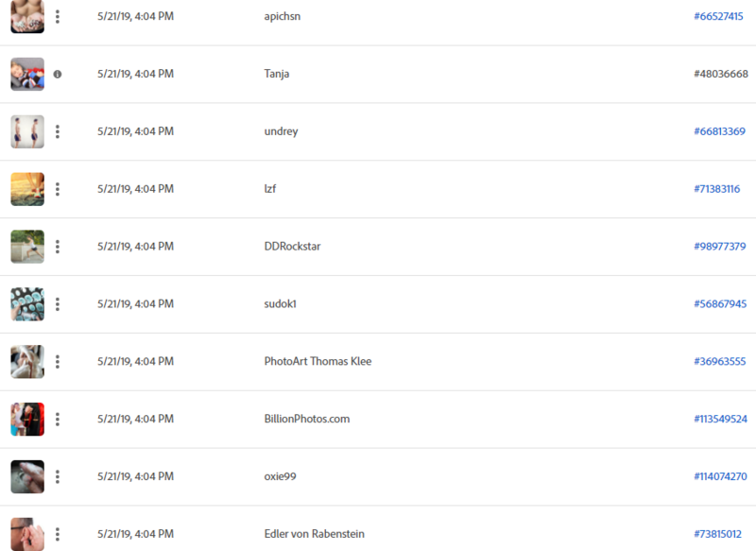Open more options for PhotoArt Thomas Klee
The image size is (756, 551).
(58, 362)
